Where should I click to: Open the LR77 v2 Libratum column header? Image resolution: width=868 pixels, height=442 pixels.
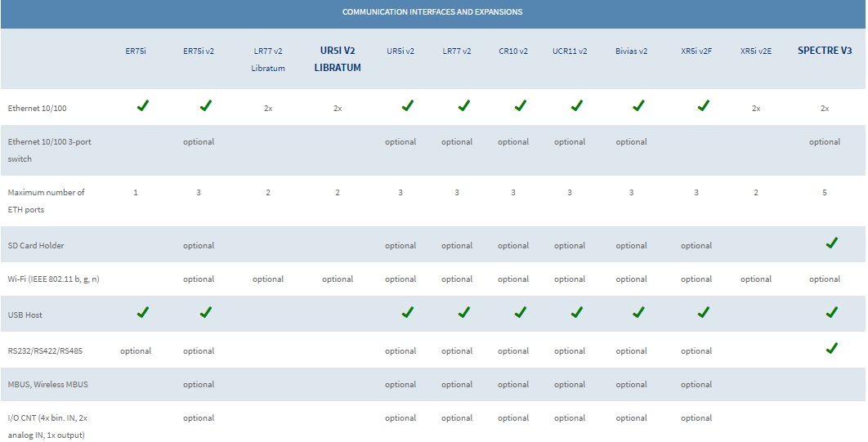(x=268, y=59)
